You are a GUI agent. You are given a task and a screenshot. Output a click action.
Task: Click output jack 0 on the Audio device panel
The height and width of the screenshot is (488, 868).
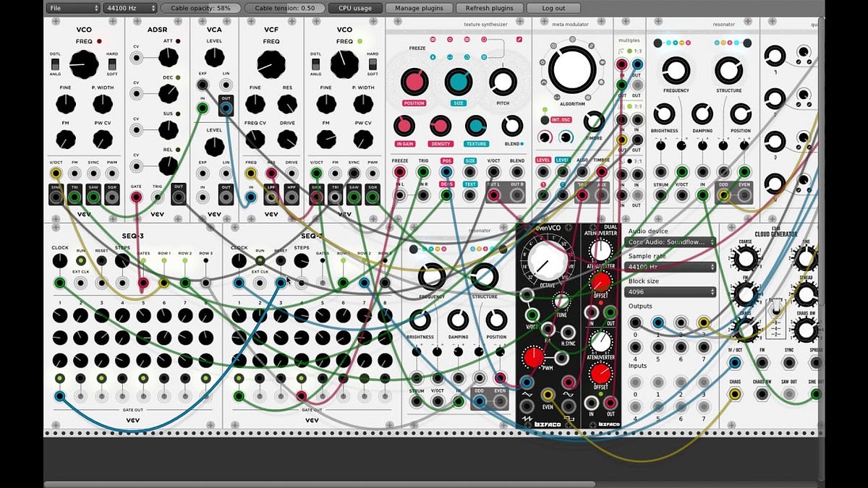coord(634,322)
